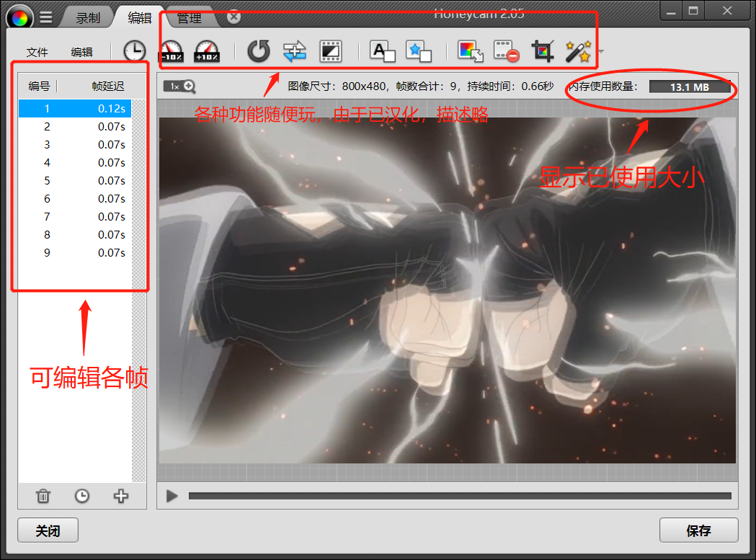Switch to the 录制 tab

[x=88, y=18]
